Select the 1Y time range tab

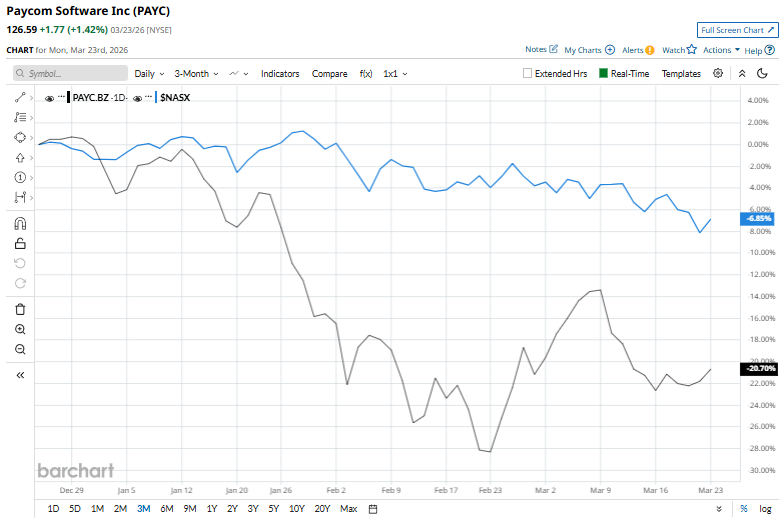pyautogui.click(x=212, y=509)
